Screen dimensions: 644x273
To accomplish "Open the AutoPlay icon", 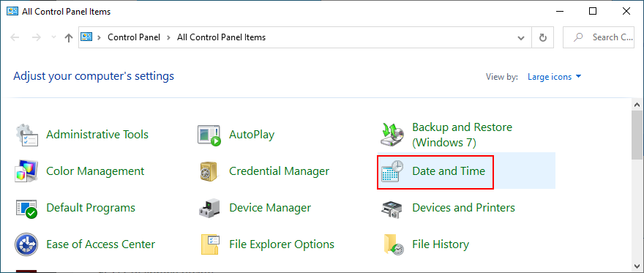I will tap(209, 135).
